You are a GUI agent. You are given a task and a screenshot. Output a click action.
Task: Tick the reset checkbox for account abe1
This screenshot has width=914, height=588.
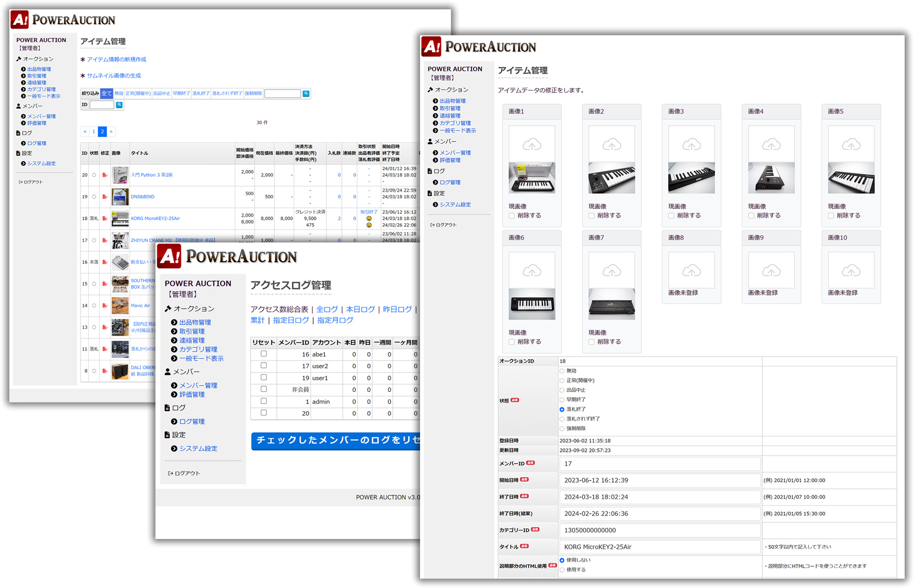[264, 354]
